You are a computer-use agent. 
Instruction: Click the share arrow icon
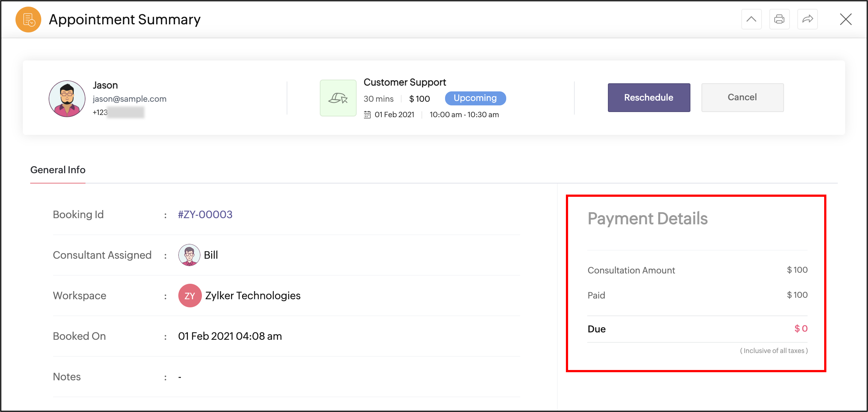coord(807,19)
